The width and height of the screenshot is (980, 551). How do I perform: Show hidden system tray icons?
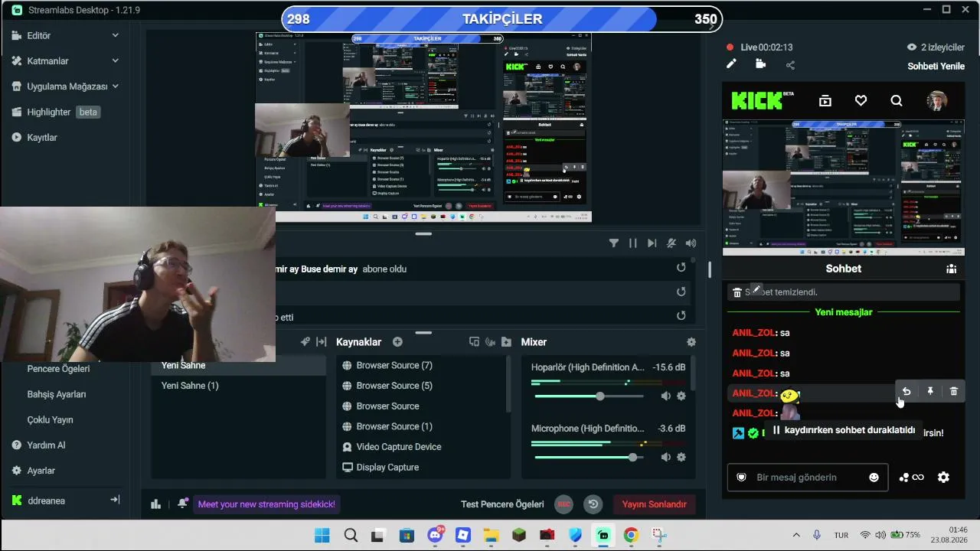796,535
